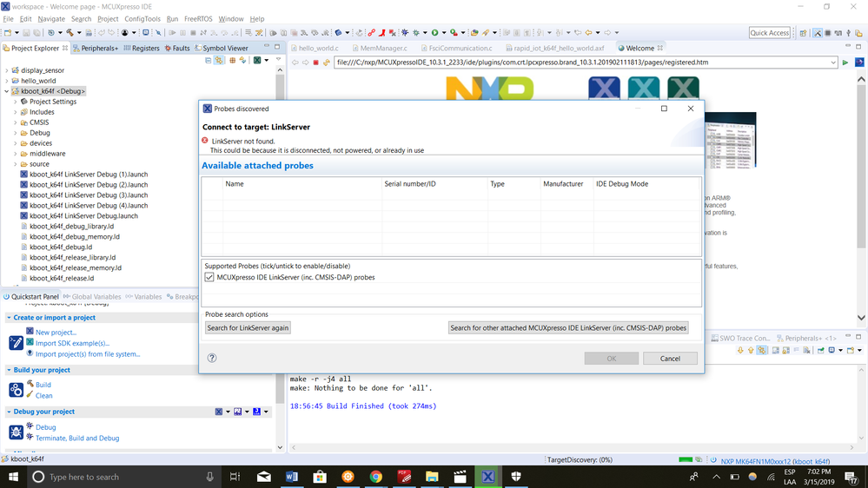Viewport: 868px width, 488px height.
Task: Toggle Link with Editor in Project Explorer
Action: click(x=219, y=60)
